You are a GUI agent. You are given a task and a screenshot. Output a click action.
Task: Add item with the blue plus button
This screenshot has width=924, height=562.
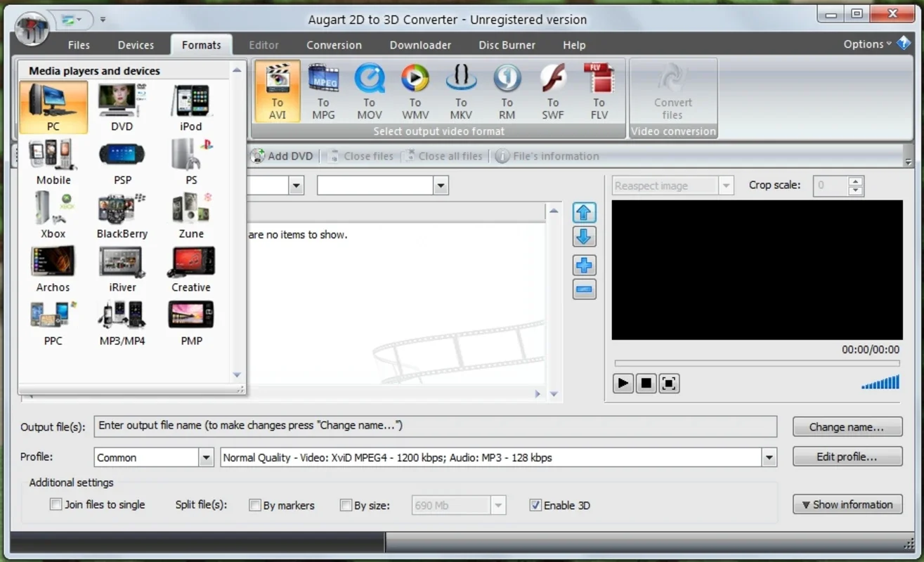(x=585, y=266)
